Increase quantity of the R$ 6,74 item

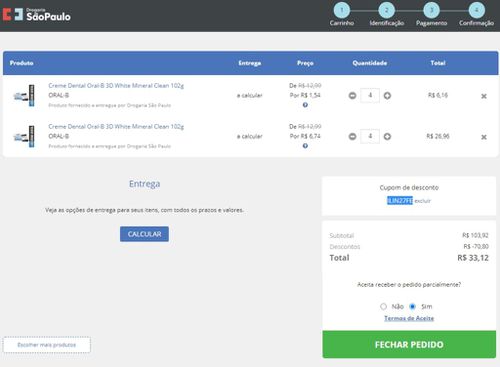point(387,137)
